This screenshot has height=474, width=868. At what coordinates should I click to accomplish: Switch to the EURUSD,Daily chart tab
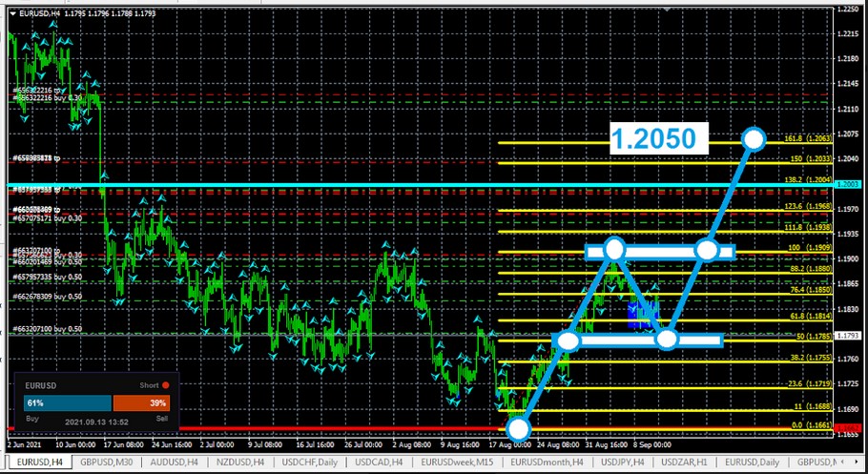tap(753, 463)
